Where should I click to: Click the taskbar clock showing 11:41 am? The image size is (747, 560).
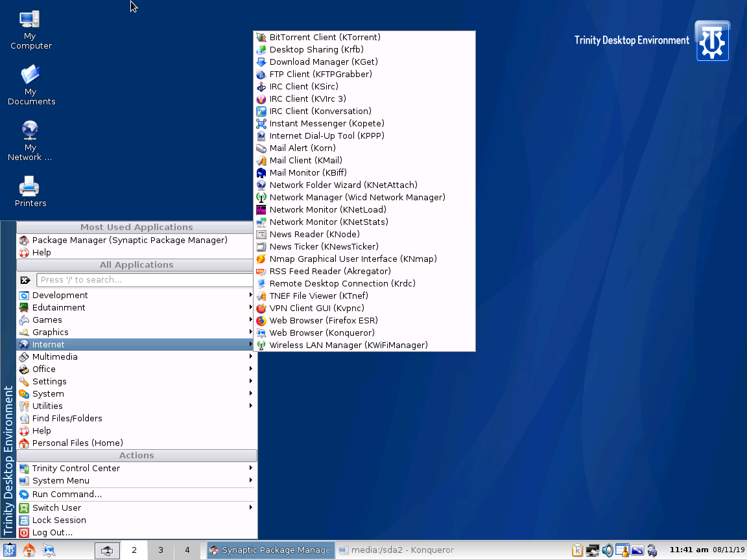689,550
